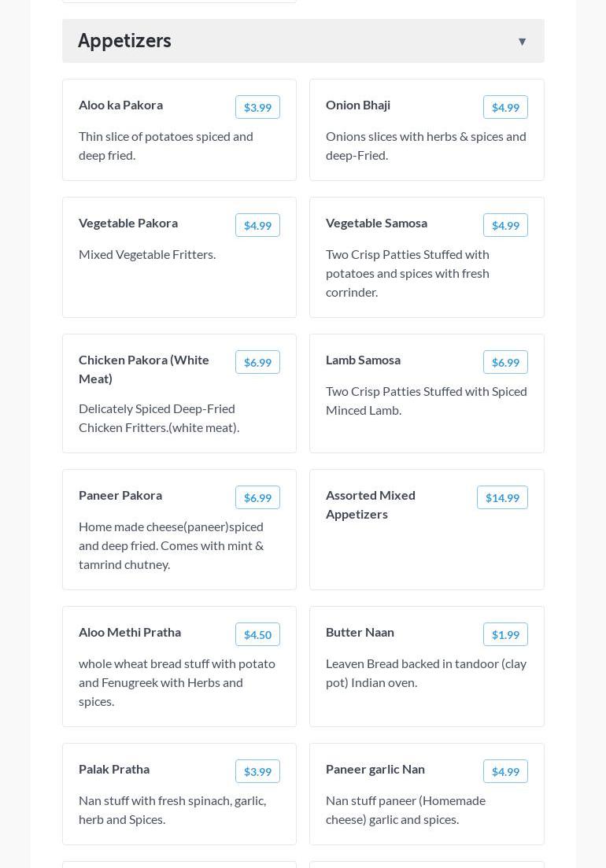Screen dimensions: 606x868
Task: Open the Aloo ka Pakora item title
Action: [x=120, y=105]
